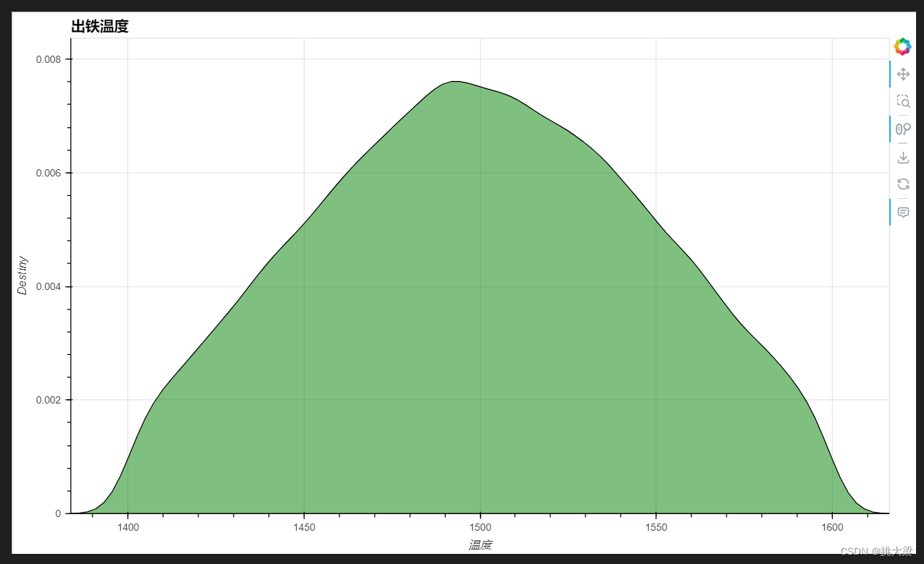Click the y-axis tick 0.008

point(48,59)
